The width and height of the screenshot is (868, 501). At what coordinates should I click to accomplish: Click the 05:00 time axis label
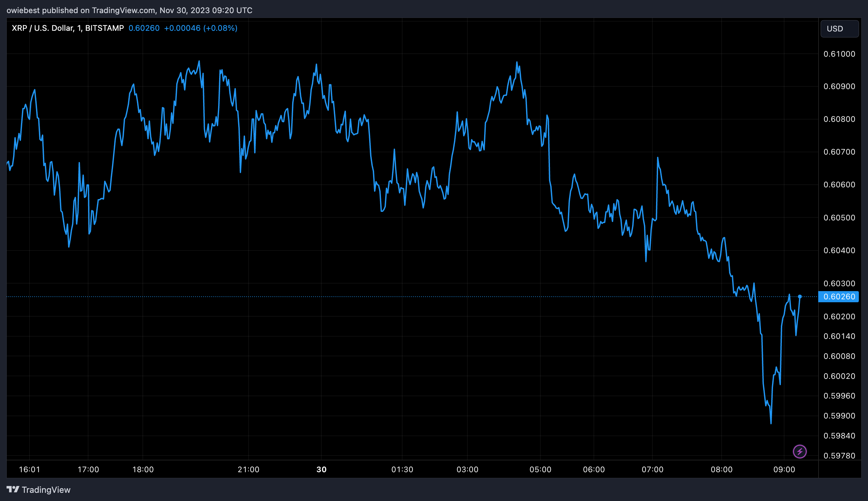540,469
